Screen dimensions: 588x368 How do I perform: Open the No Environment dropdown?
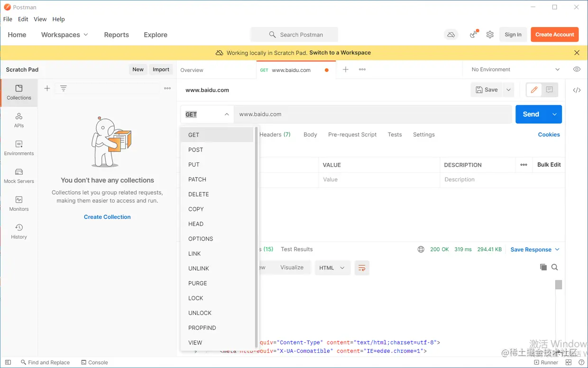[x=516, y=70]
